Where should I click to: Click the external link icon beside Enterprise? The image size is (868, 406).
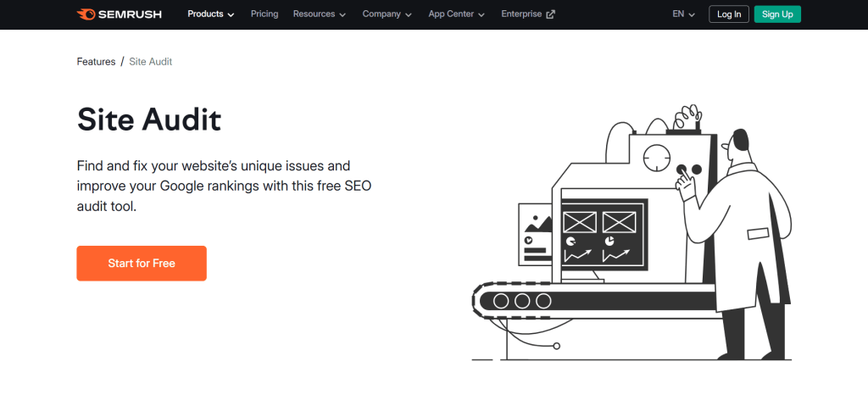[x=551, y=14]
